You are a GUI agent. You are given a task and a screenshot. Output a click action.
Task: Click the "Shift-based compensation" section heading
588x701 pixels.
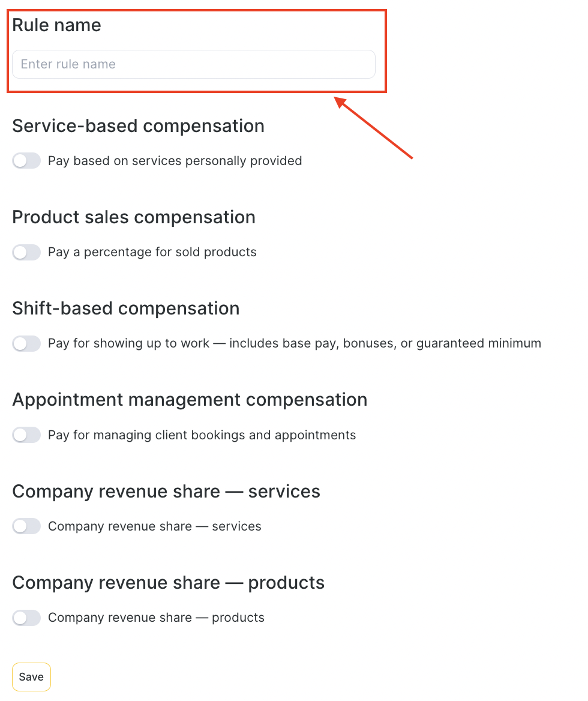[125, 308]
